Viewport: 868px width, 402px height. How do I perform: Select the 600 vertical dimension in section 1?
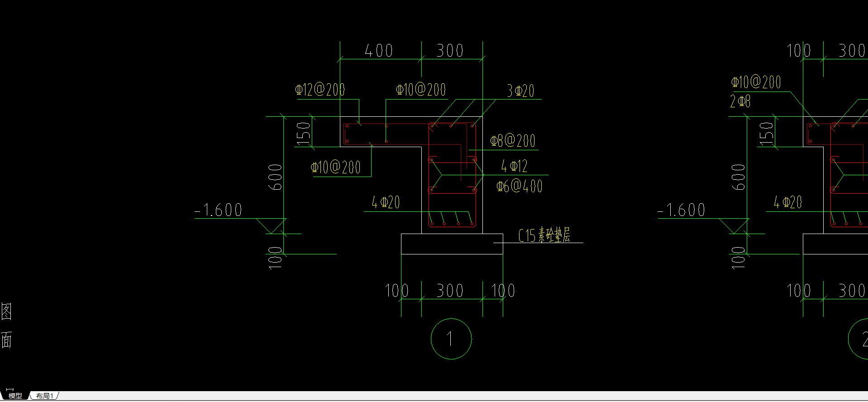click(275, 177)
